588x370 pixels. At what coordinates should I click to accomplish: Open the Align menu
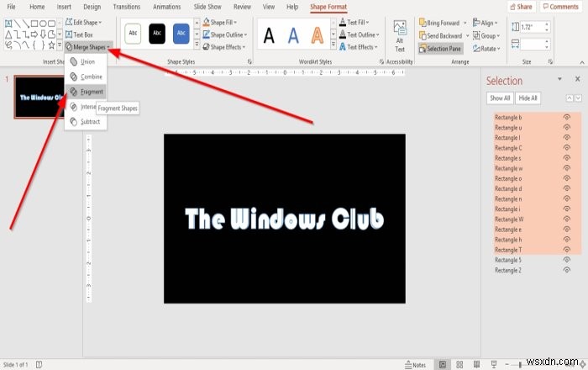coord(486,23)
